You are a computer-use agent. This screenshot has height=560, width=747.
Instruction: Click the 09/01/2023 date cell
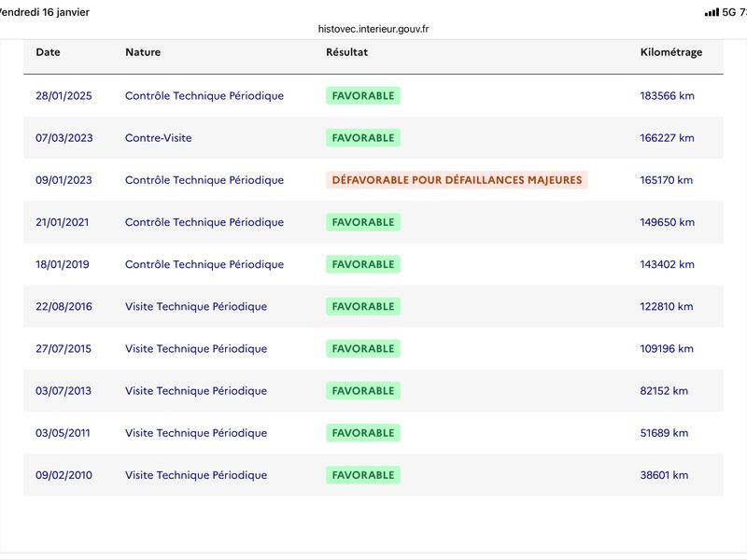(x=64, y=180)
